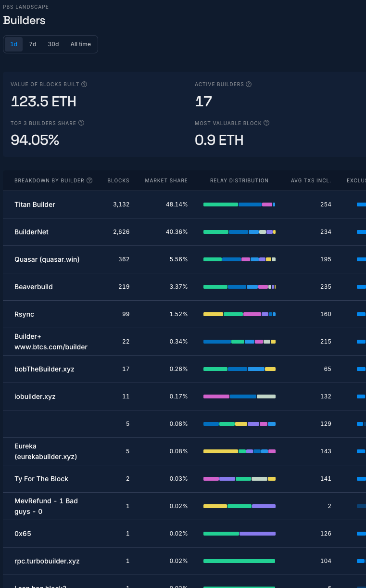The width and height of the screenshot is (366, 588).
Task: Click the Avg Txs Incl. column header
Action: tap(311, 181)
